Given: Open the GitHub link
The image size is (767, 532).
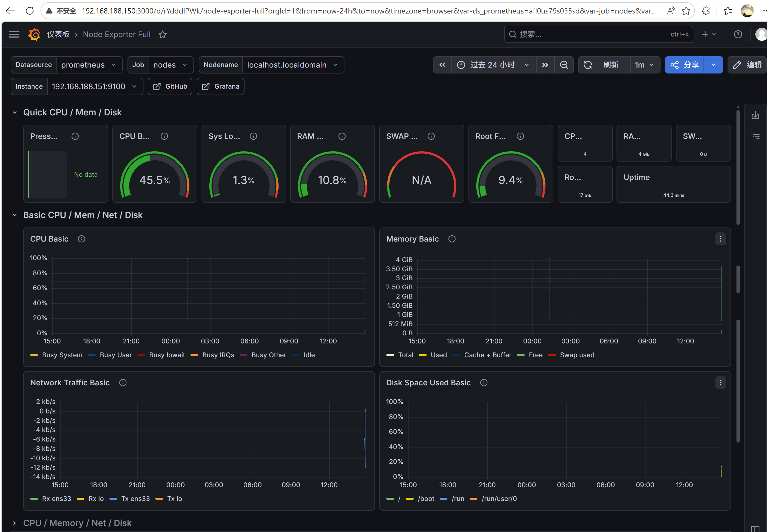Looking at the screenshot, I should (170, 86).
